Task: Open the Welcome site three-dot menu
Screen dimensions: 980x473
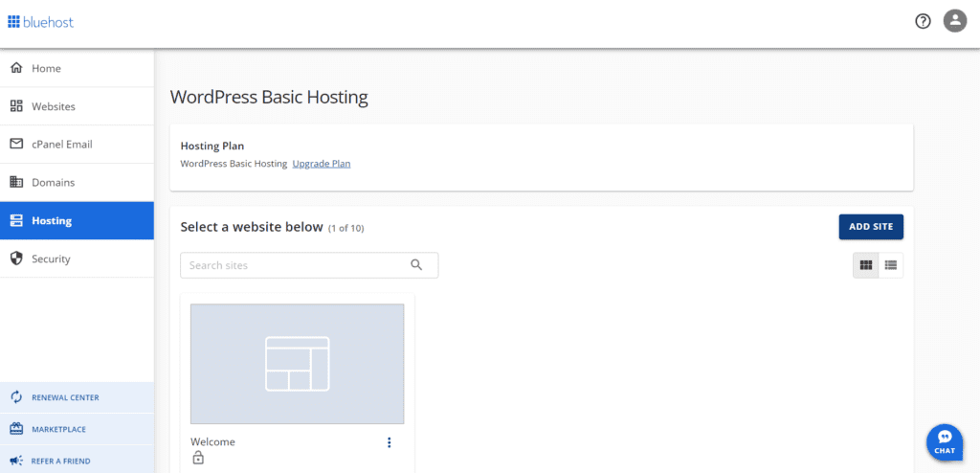Action: 390,442
